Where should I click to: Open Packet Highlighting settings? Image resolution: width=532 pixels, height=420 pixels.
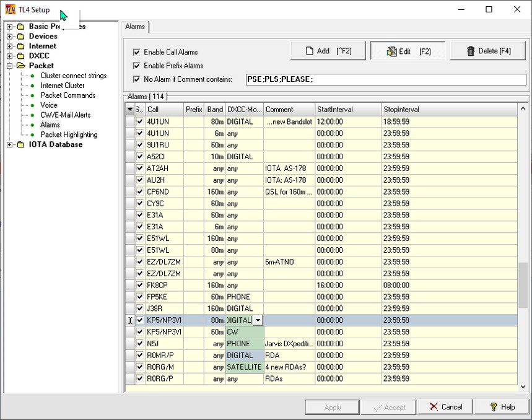pyautogui.click(x=69, y=134)
